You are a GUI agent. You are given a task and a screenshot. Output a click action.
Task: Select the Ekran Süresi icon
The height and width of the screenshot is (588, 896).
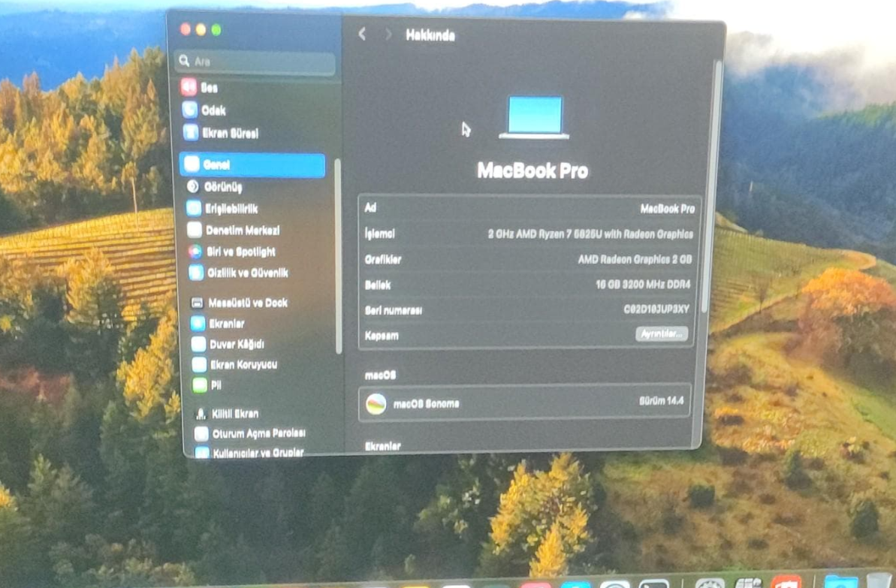191,133
